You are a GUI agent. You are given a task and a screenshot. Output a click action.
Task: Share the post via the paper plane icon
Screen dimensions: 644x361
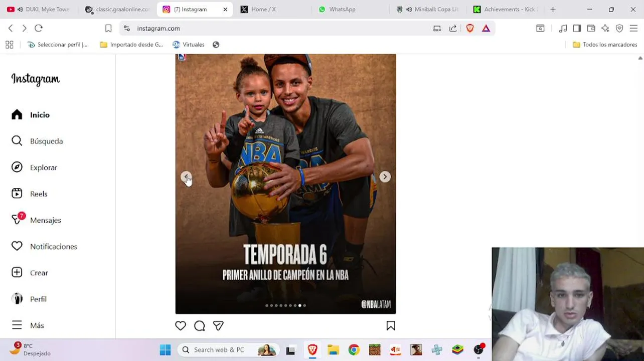(218, 326)
